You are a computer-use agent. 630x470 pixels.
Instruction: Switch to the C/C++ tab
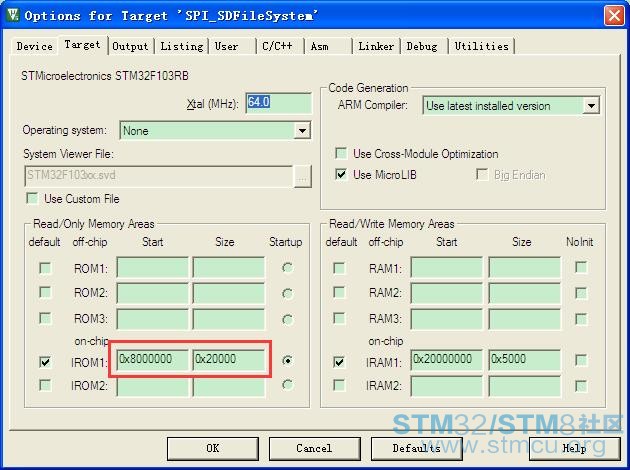[277, 46]
